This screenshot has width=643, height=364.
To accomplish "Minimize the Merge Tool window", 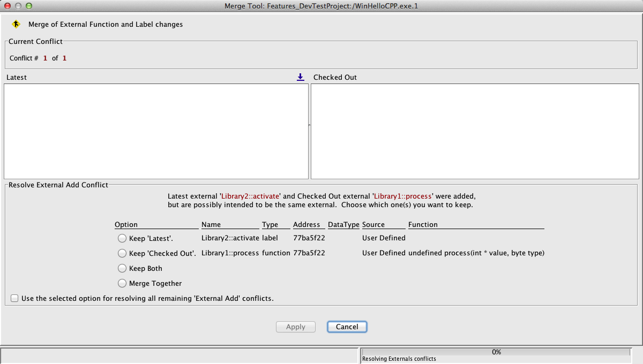I will pyautogui.click(x=18, y=6).
